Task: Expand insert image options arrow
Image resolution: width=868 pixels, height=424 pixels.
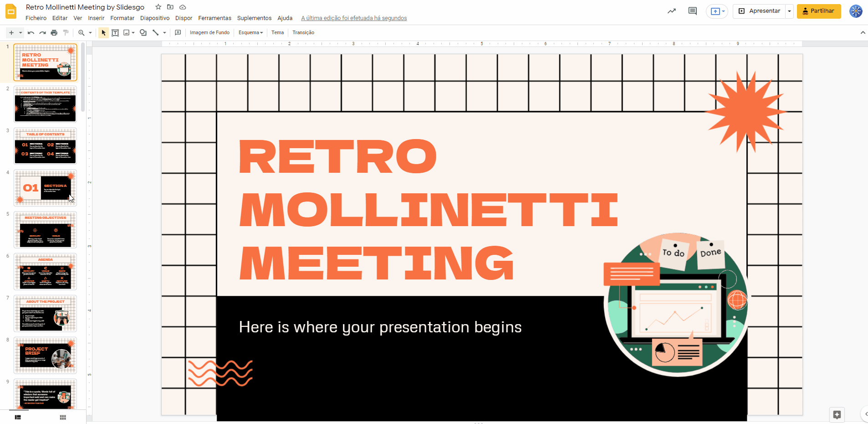Action: point(133,32)
